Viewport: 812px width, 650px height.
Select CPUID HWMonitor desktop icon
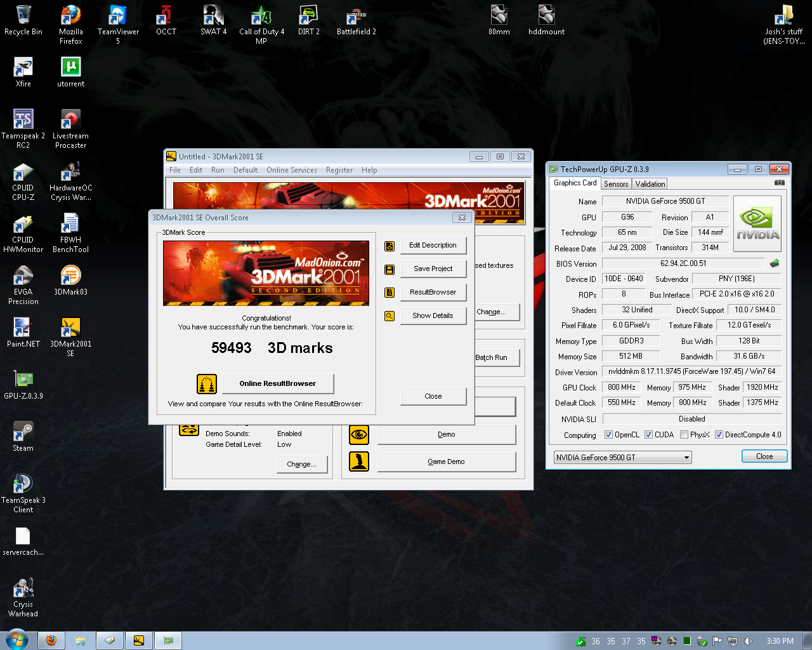coord(23,233)
